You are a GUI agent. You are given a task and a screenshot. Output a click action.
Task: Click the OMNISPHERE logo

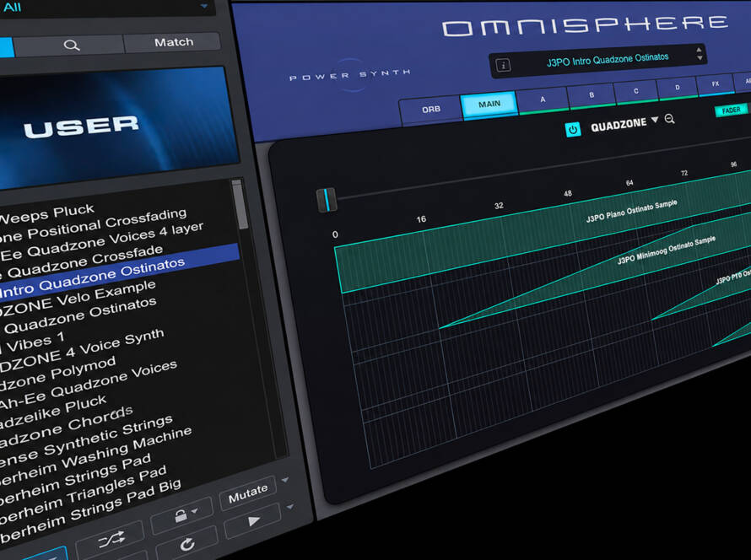(x=586, y=26)
